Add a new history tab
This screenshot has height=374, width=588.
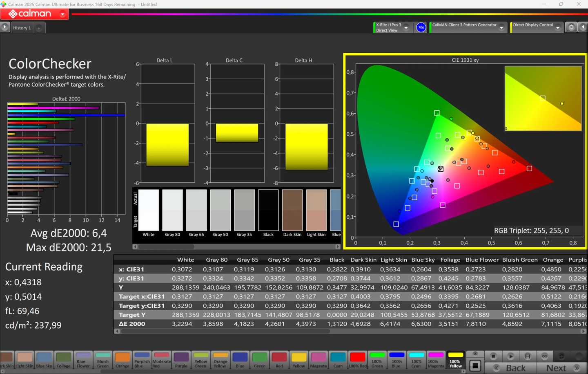(x=39, y=28)
